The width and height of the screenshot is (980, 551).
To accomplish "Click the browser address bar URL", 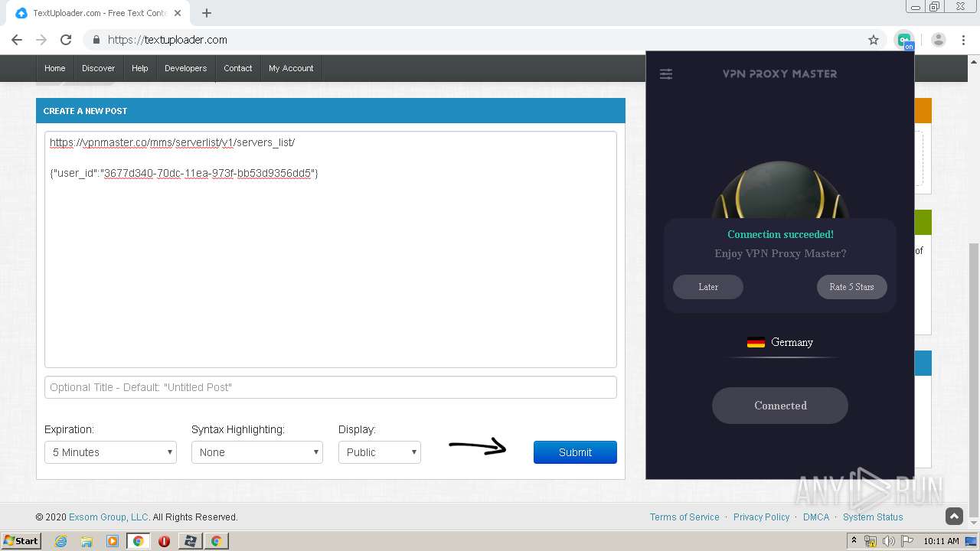I will (168, 40).
